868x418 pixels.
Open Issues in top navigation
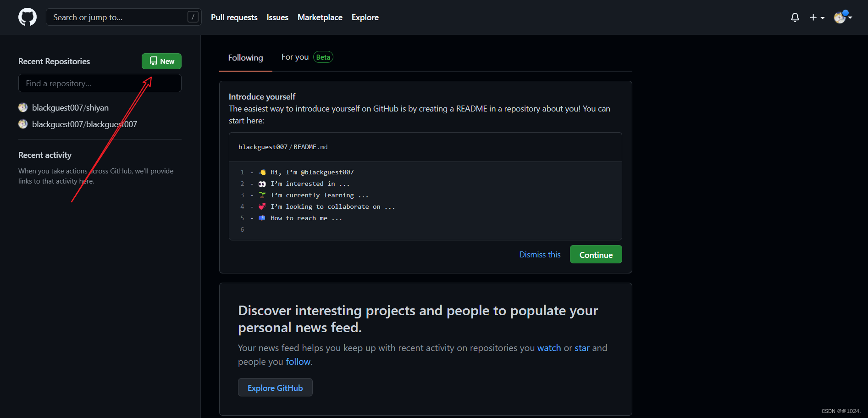click(x=277, y=17)
